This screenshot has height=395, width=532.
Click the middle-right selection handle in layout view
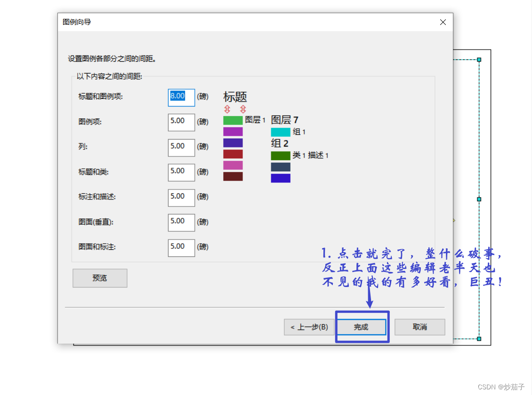(479, 199)
